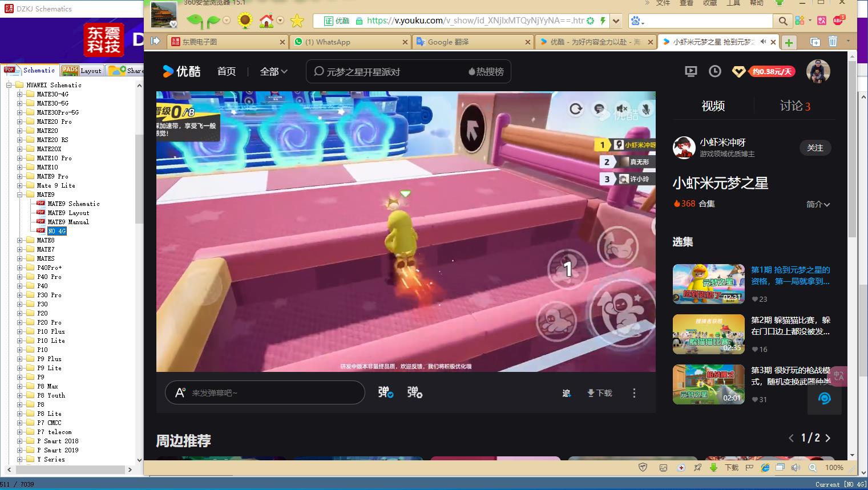Go to browser home page icon

coord(266,21)
